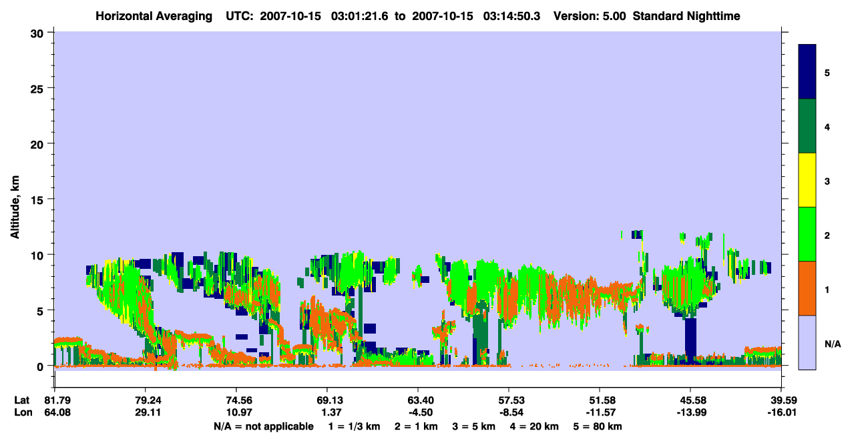Click the start time 03:01:21.6
Image resolution: width=868 pixels, height=445 pixels.
[359, 16]
